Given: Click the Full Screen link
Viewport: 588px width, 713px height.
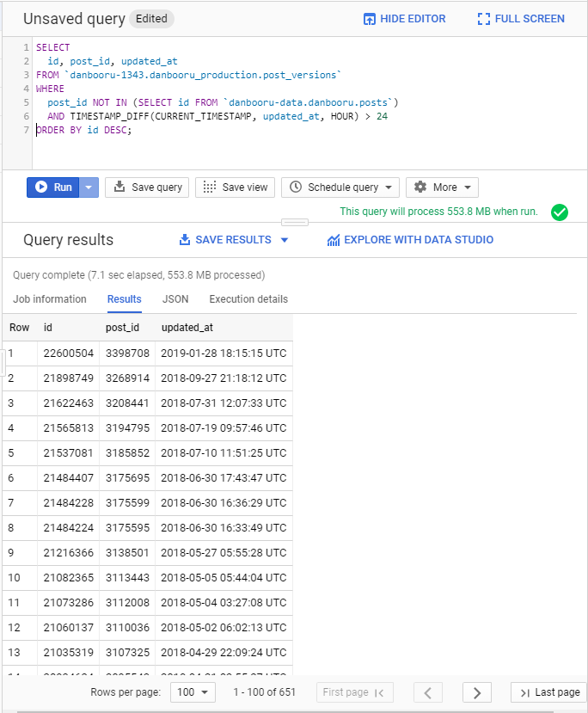Looking at the screenshot, I should pyautogui.click(x=520, y=18).
